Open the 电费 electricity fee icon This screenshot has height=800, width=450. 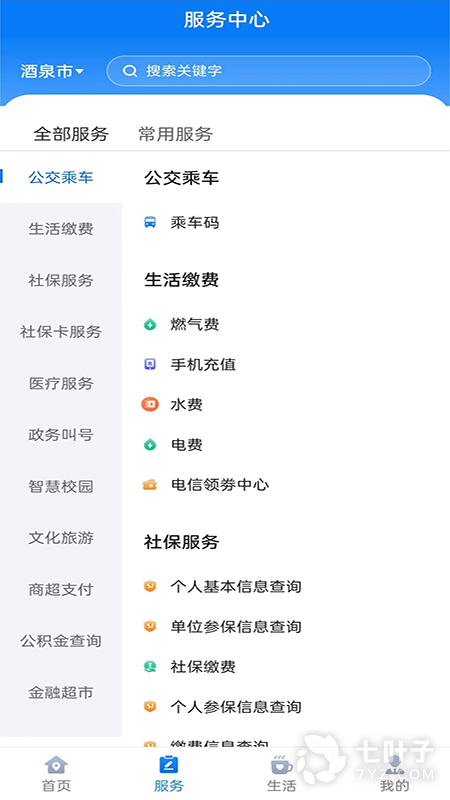point(150,445)
